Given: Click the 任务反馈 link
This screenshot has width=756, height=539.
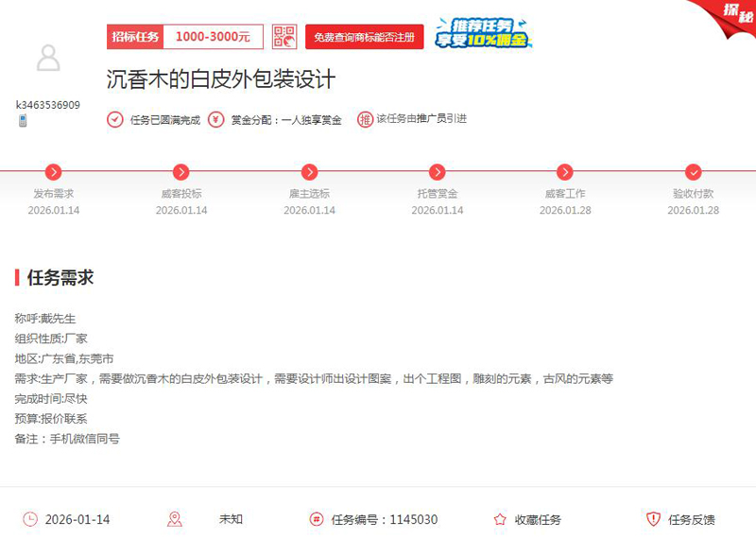Looking at the screenshot, I should pyautogui.click(x=692, y=520).
